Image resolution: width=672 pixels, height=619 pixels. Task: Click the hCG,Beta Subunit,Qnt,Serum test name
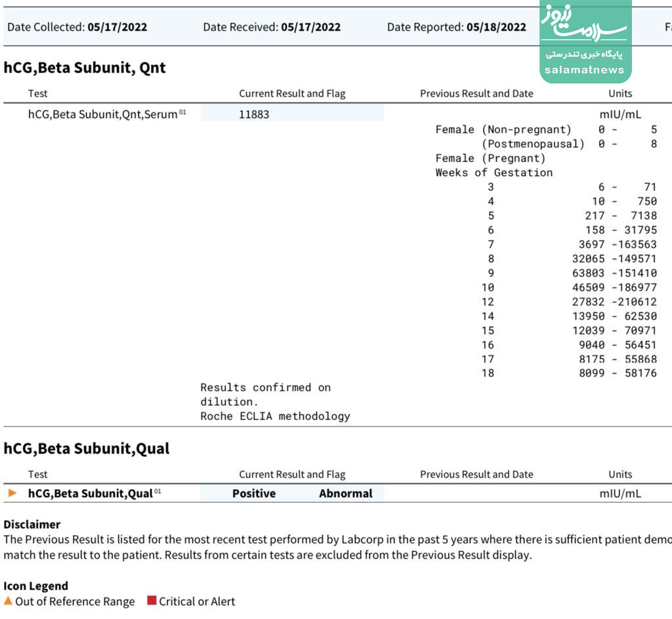pos(103,114)
